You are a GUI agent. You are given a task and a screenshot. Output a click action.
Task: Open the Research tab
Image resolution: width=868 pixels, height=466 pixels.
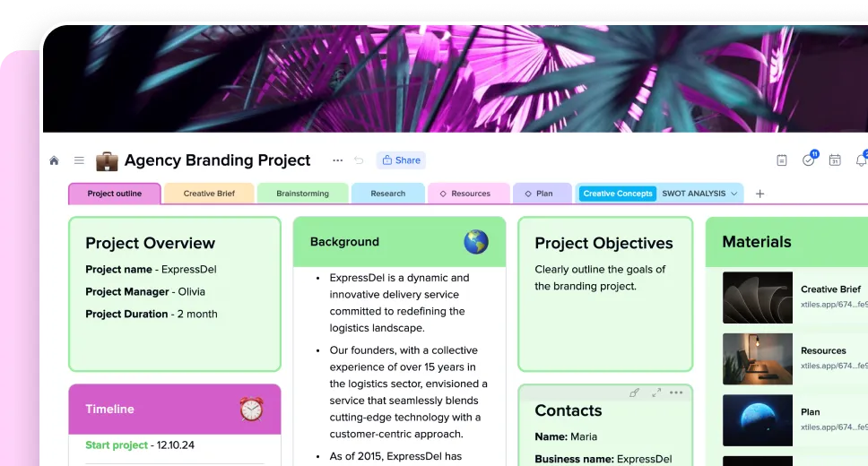pos(388,194)
